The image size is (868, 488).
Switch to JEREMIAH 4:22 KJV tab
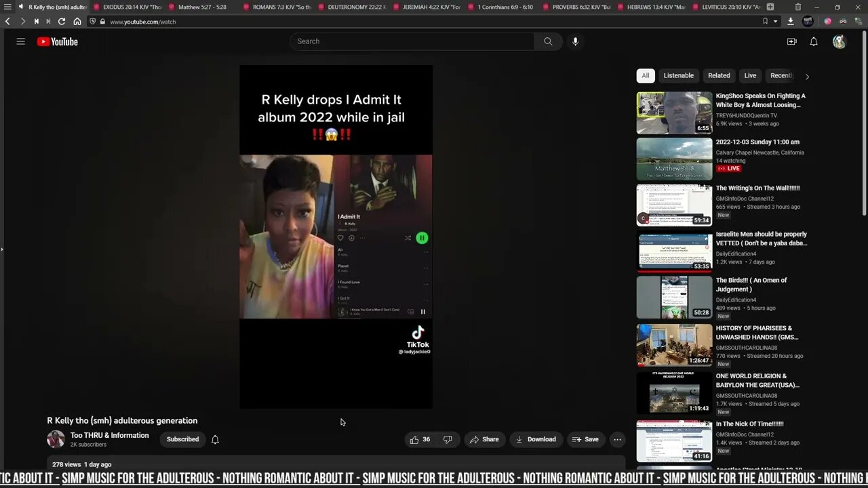tap(427, 7)
